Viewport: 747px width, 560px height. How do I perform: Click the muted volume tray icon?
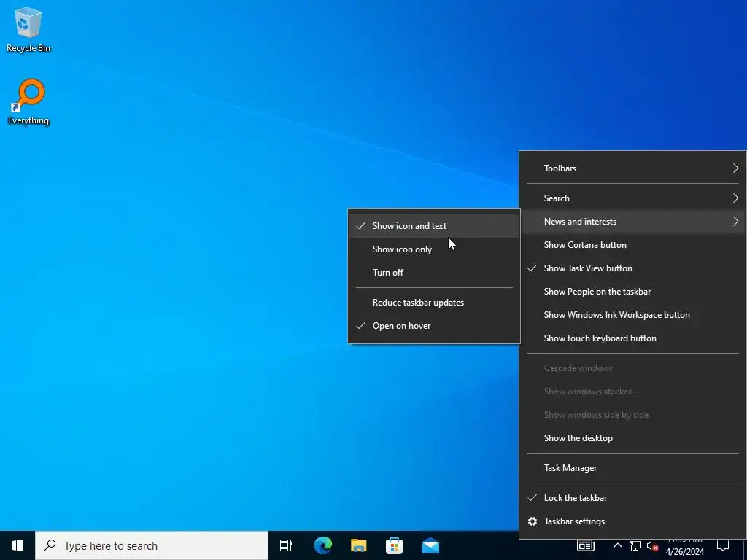[652, 545]
